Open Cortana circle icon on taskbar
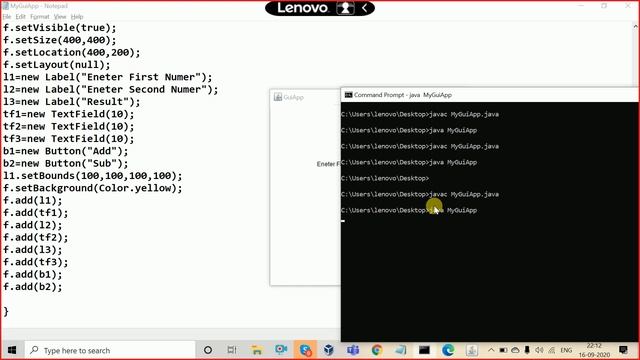 (208, 350)
